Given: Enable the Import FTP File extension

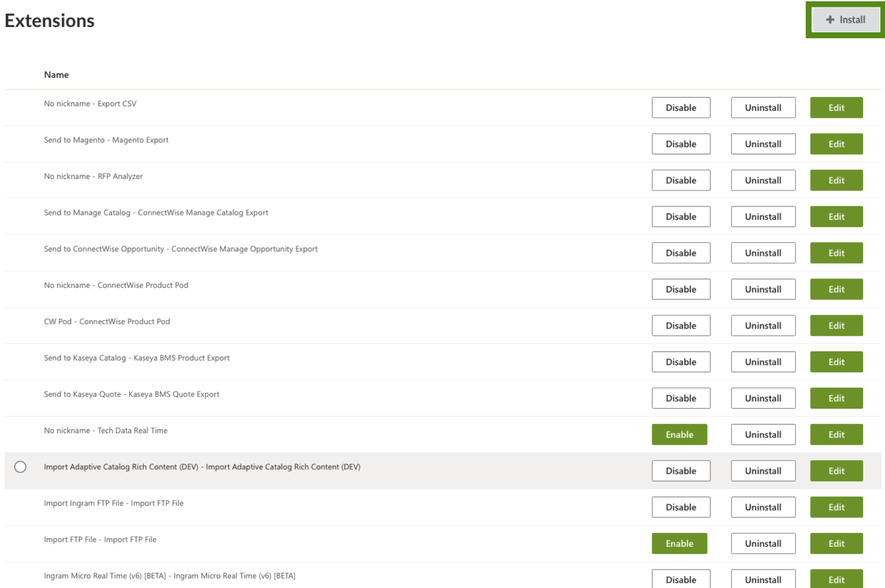Looking at the screenshot, I should pos(679,543).
